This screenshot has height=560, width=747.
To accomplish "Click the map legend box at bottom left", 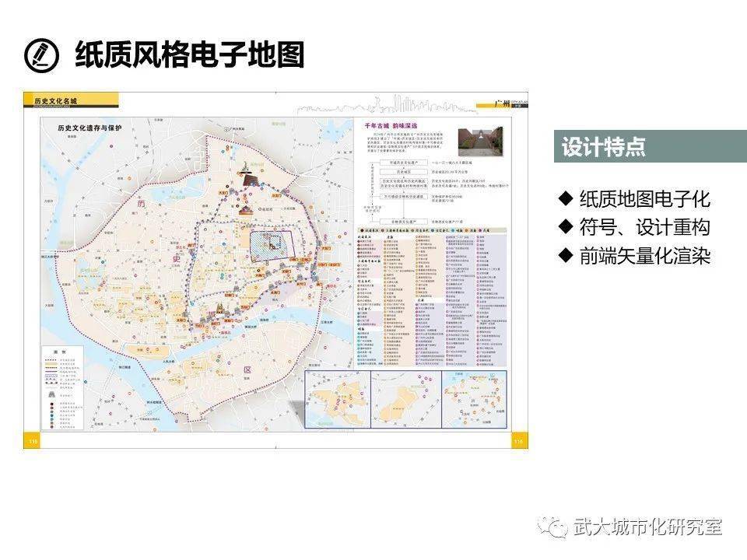I will [x=63, y=388].
